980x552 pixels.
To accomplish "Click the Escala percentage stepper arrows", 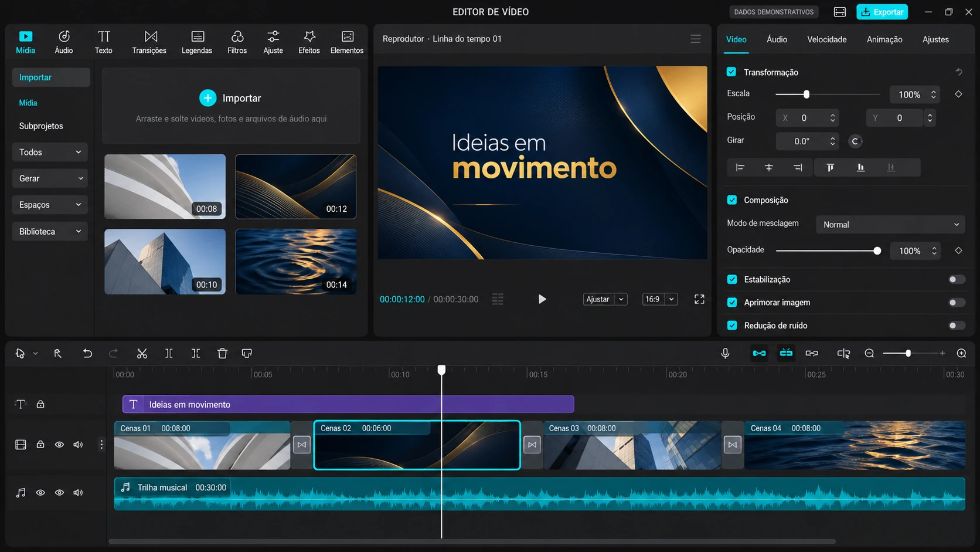I will (933, 94).
